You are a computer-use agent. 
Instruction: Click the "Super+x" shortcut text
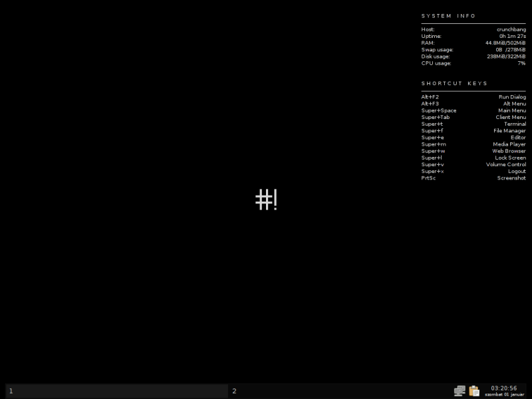pos(433,172)
